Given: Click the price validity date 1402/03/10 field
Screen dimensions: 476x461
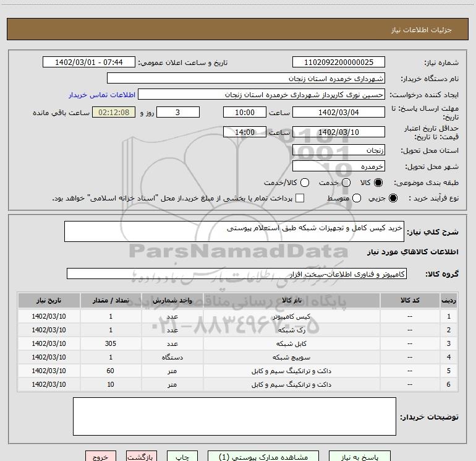Looking at the screenshot, I should [x=339, y=132].
